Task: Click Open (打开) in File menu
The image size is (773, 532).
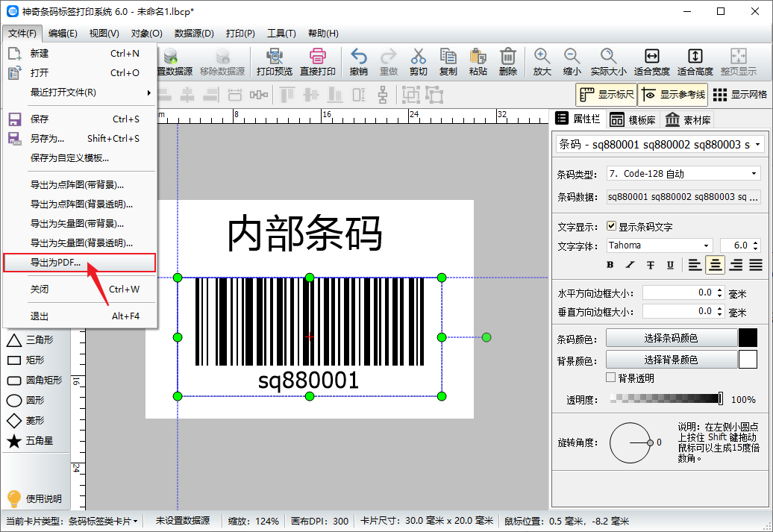Action: [80, 72]
